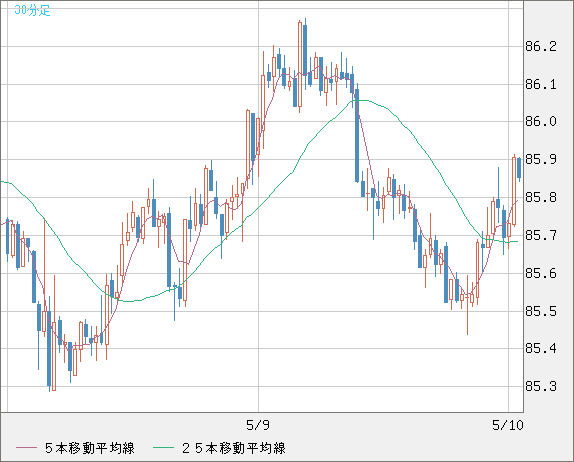Click the 85.9 price axis label
The height and width of the screenshot is (462, 574).
(541, 159)
